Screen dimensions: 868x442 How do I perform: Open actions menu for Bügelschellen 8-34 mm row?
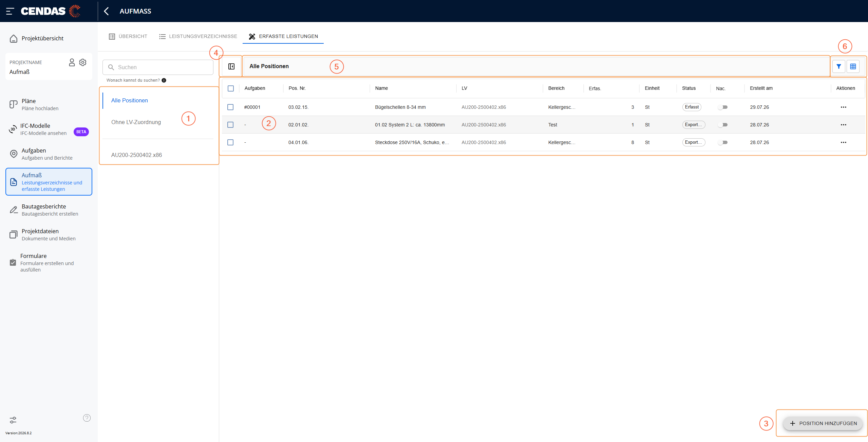coord(844,107)
